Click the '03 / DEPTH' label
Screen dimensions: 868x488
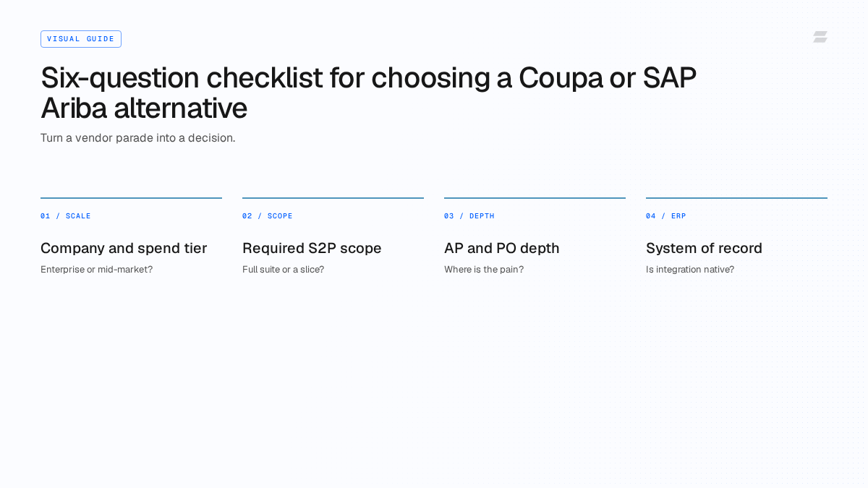469,216
